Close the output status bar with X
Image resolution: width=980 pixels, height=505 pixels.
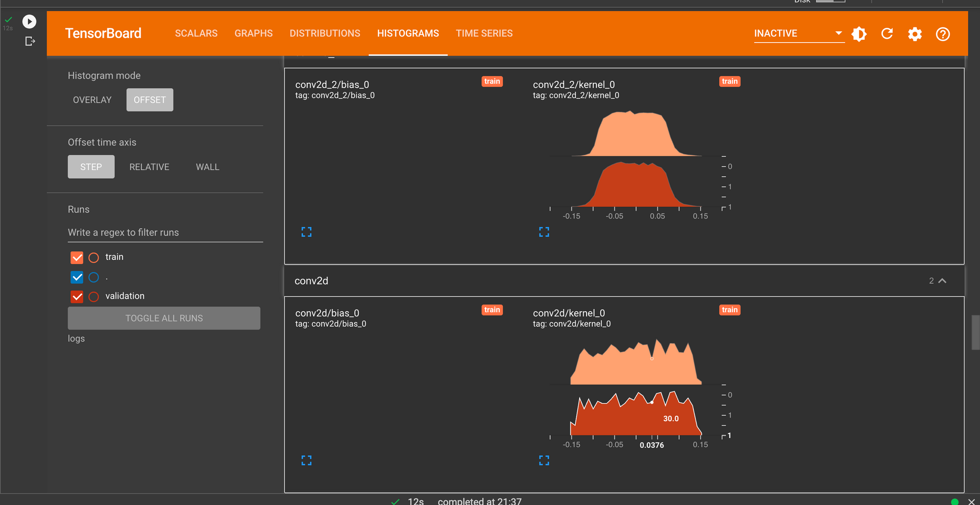(x=971, y=501)
